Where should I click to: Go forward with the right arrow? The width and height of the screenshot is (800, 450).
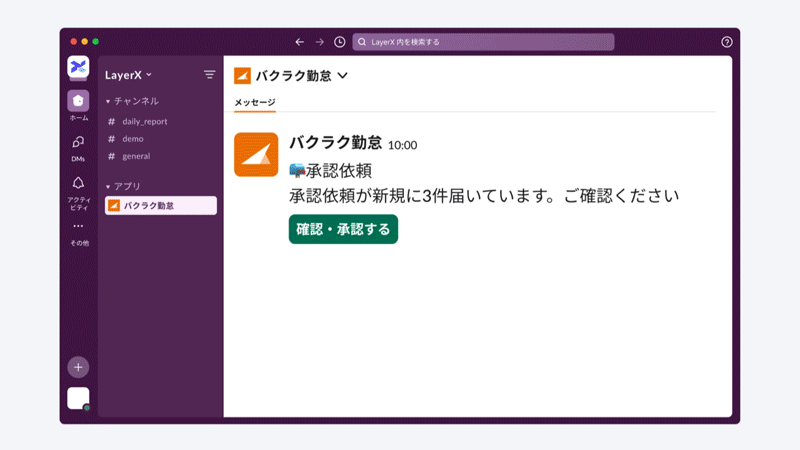[319, 42]
